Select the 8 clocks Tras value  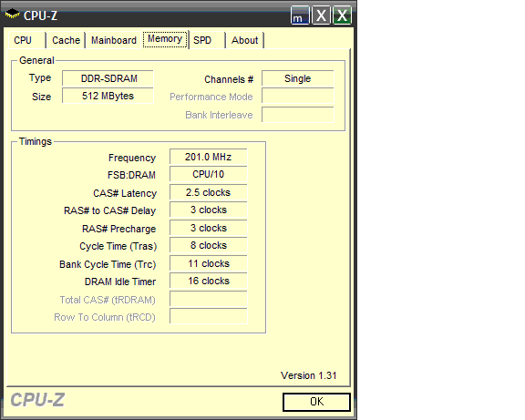[208, 246]
